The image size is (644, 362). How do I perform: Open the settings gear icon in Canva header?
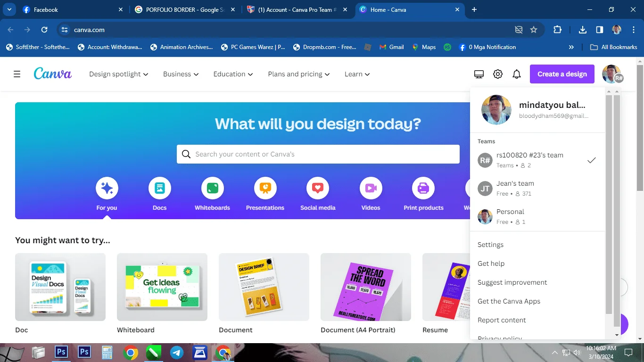(x=498, y=74)
